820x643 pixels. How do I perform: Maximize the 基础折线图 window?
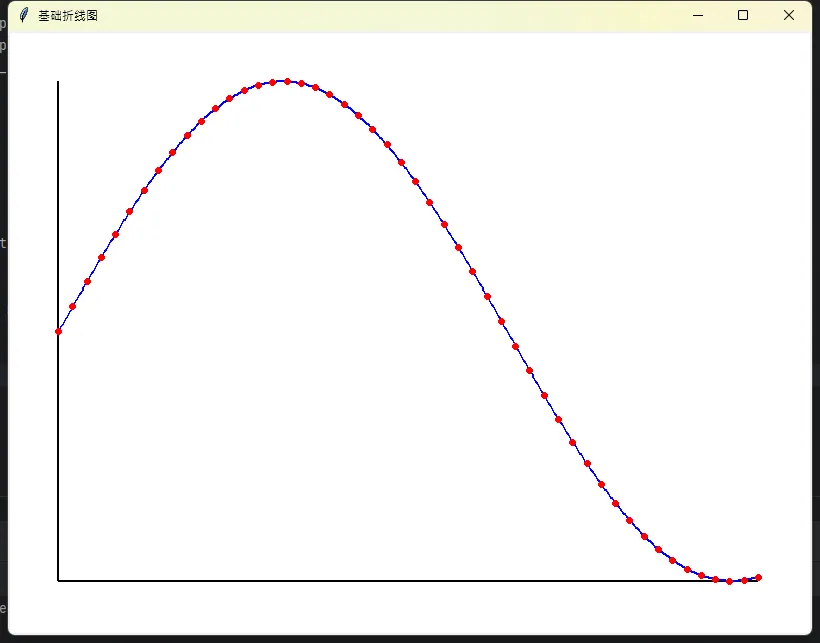[x=743, y=15]
